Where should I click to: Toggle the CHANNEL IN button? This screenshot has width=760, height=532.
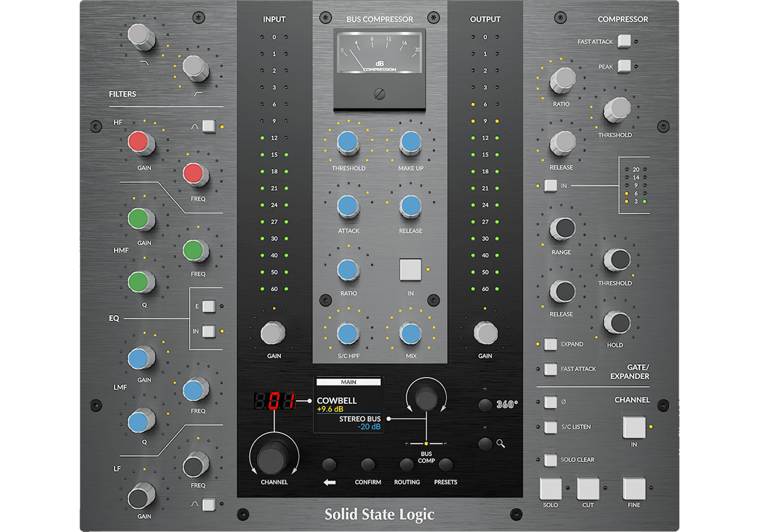coord(634,427)
